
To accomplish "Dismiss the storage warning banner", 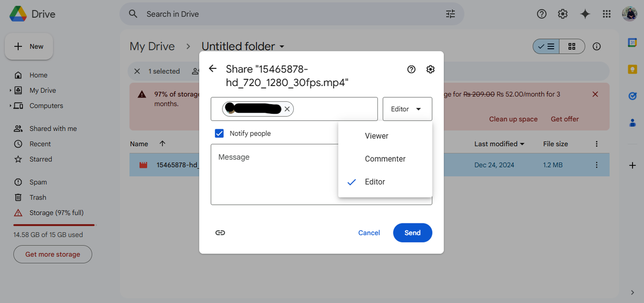I will 595,94.
